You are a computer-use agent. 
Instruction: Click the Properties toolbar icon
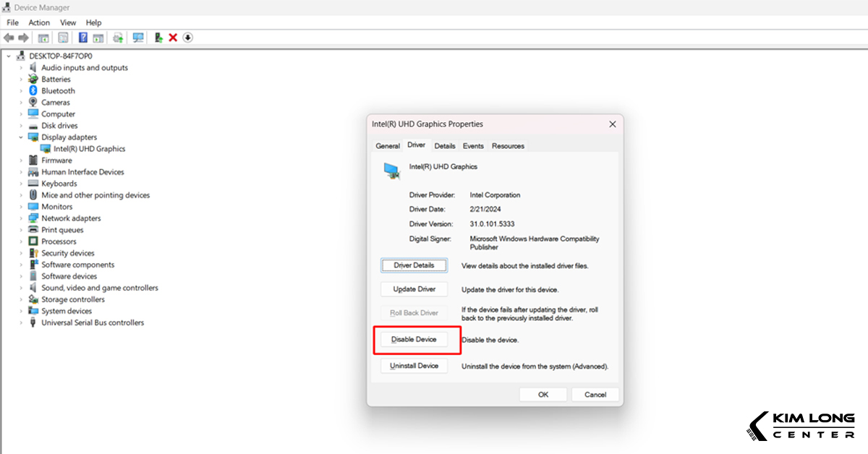pyautogui.click(x=63, y=38)
